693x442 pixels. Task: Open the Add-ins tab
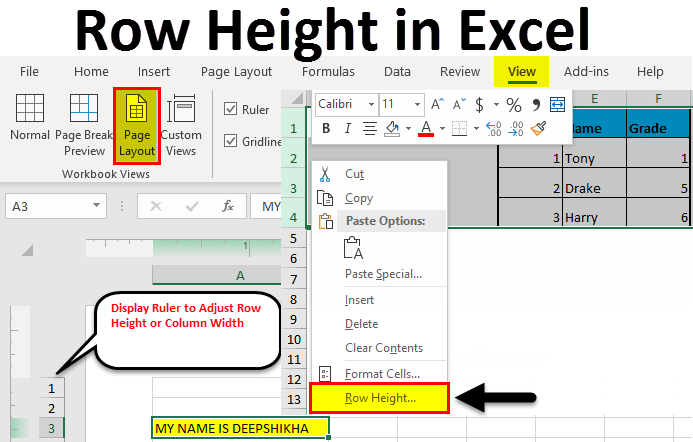586,72
